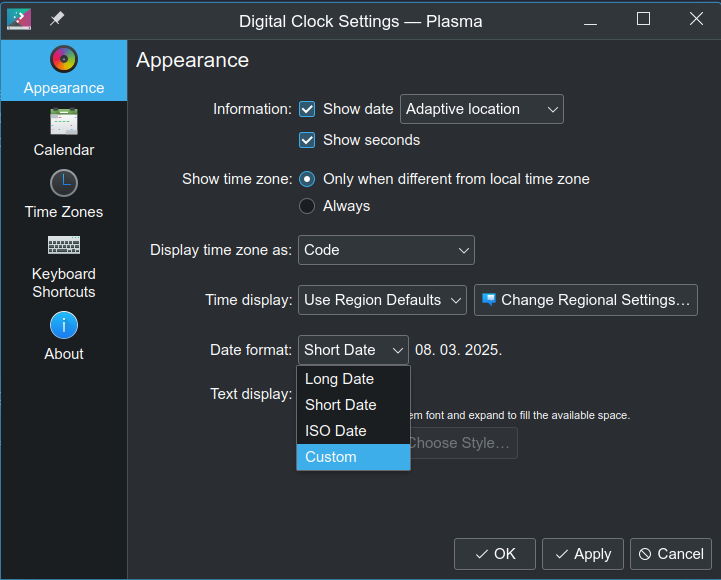Open the Calendar settings page icon
Viewport: 721px width, 580px height.
click(64, 121)
